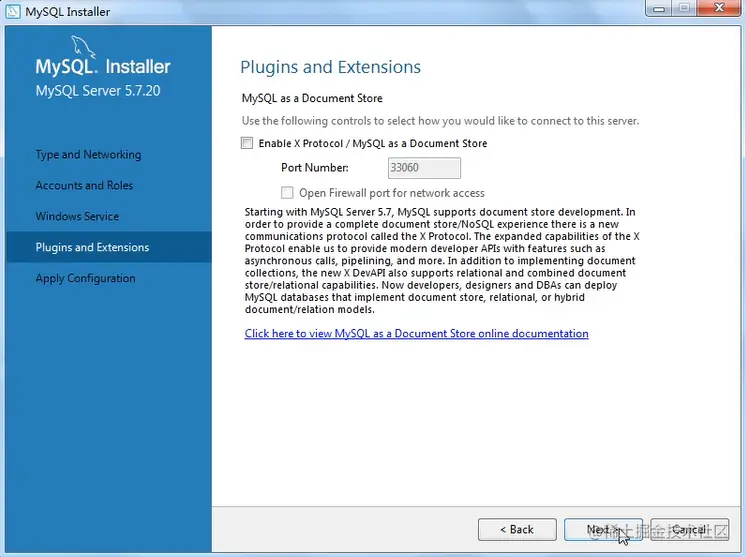Image resolution: width=745 pixels, height=557 pixels.
Task: Close the MySQL Installer window
Action: tap(719, 8)
